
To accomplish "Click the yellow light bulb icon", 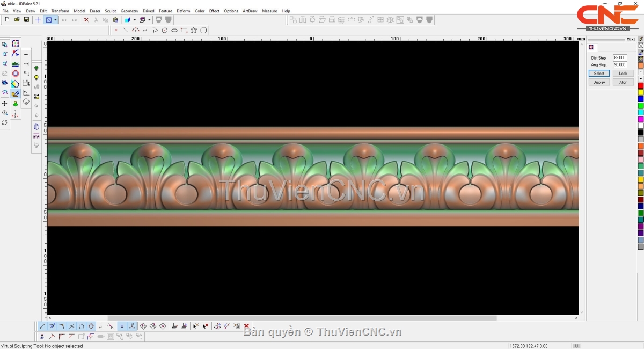I will click(x=36, y=78).
